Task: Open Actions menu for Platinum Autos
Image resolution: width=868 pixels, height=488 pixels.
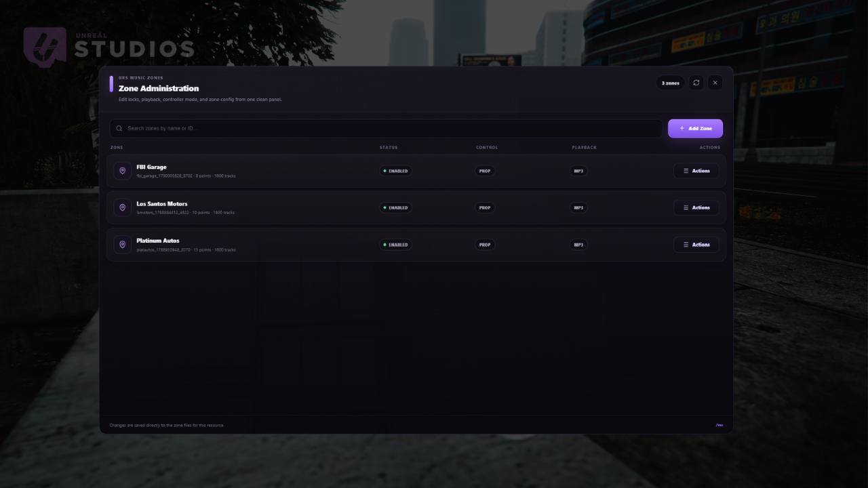Action: click(696, 245)
